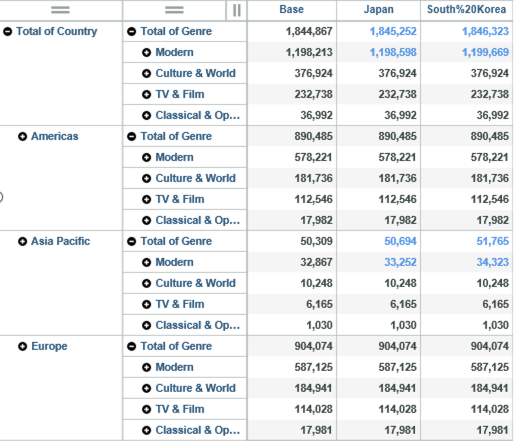Select the Japan column header

pyautogui.click(x=379, y=9)
